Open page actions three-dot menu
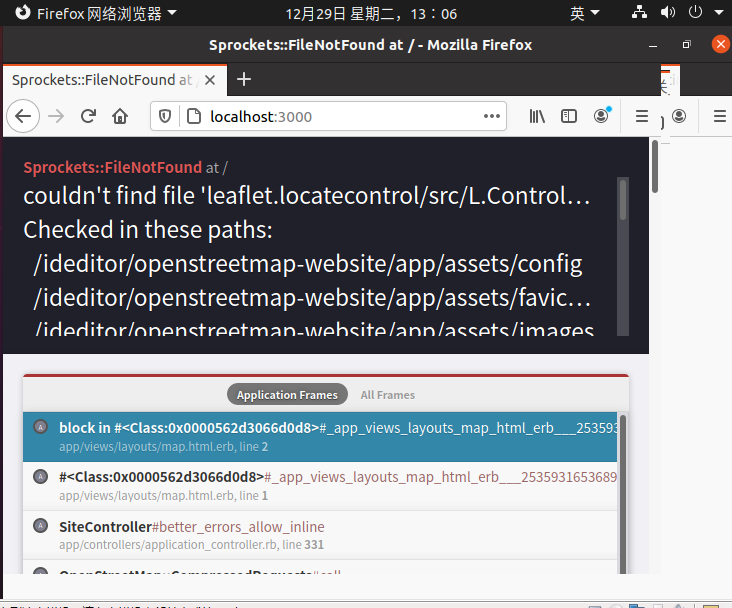 click(492, 116)
